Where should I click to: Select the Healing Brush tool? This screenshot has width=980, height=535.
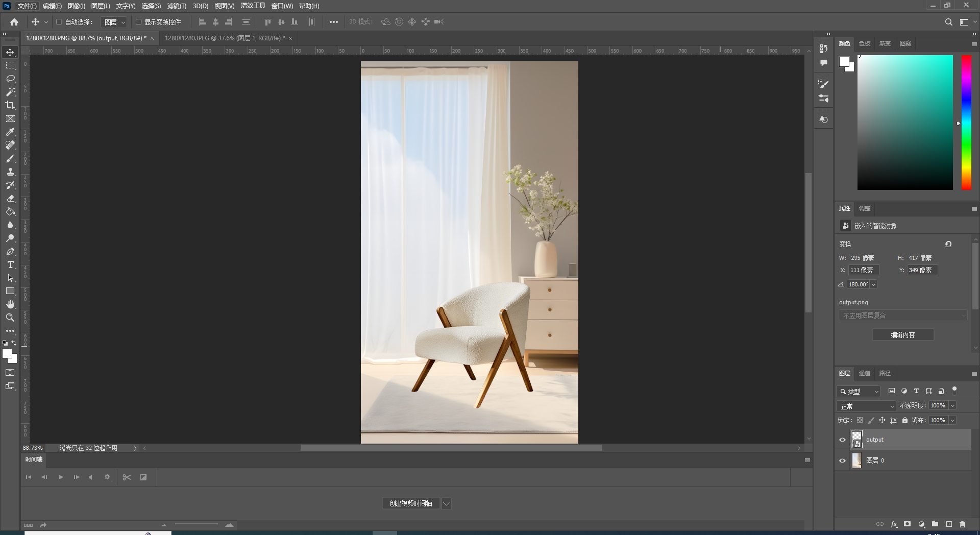tap(10, 145)
